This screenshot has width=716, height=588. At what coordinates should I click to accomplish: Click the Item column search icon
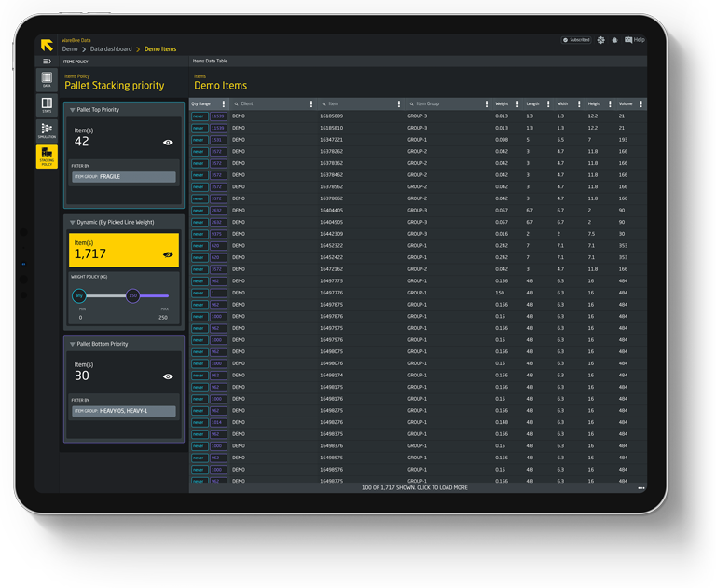tap(324, 104)
